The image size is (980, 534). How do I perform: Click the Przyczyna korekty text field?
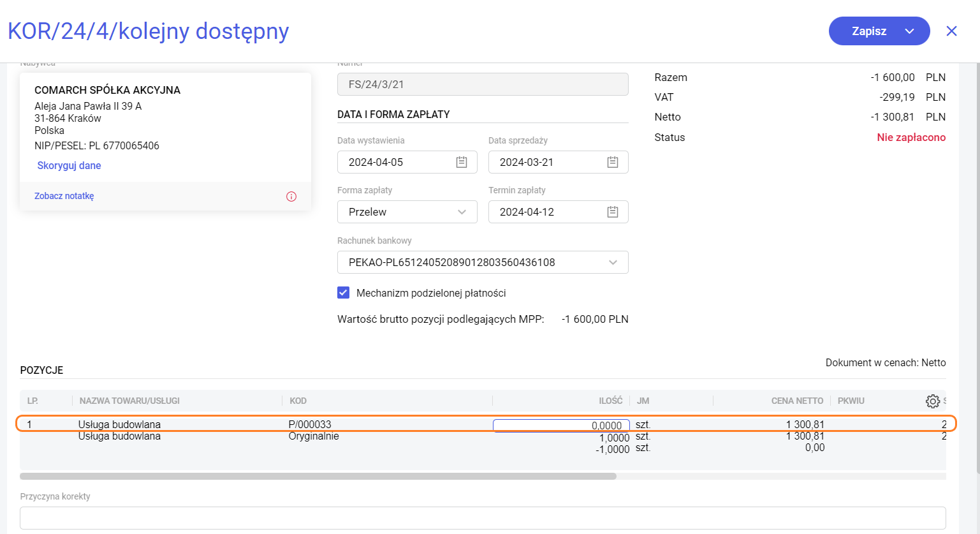point(483,517)
